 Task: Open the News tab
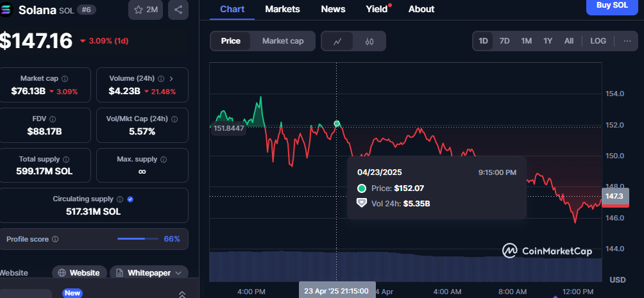(x=333, y=9)
